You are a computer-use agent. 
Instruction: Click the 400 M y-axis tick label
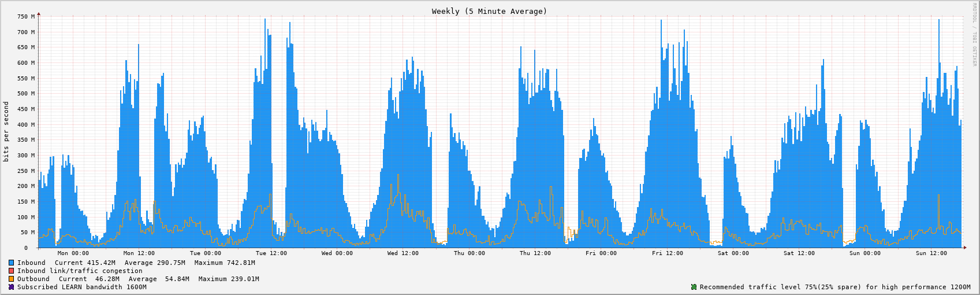tap(26, 124)
